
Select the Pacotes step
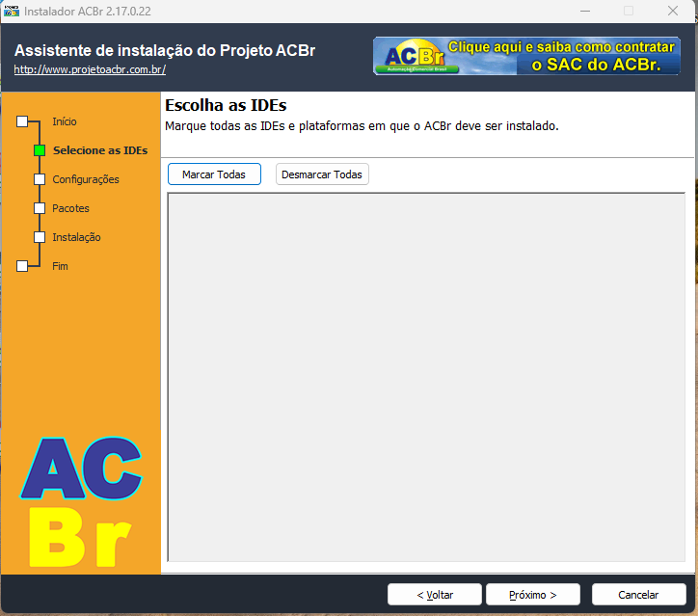(x=70, y=208)
